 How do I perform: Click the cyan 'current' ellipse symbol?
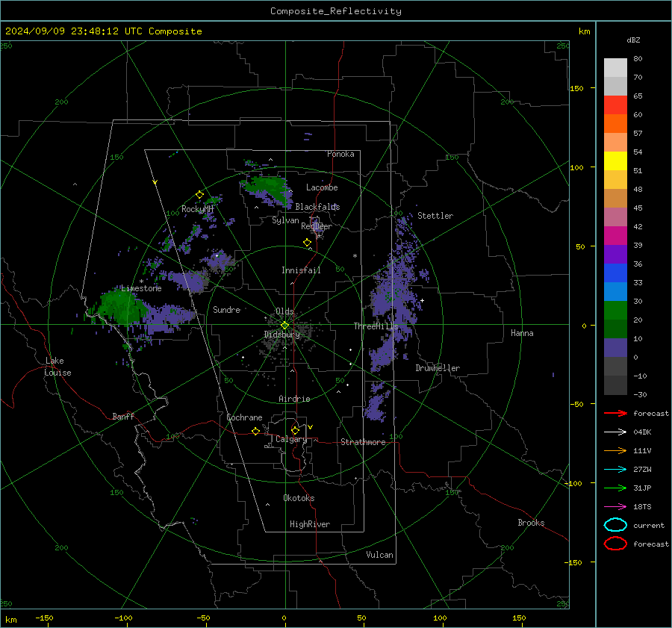(615, 525)
